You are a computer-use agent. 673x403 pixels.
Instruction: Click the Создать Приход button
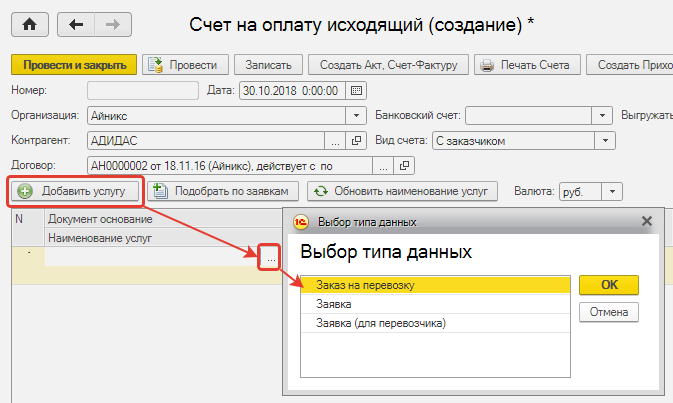[630, 65]
